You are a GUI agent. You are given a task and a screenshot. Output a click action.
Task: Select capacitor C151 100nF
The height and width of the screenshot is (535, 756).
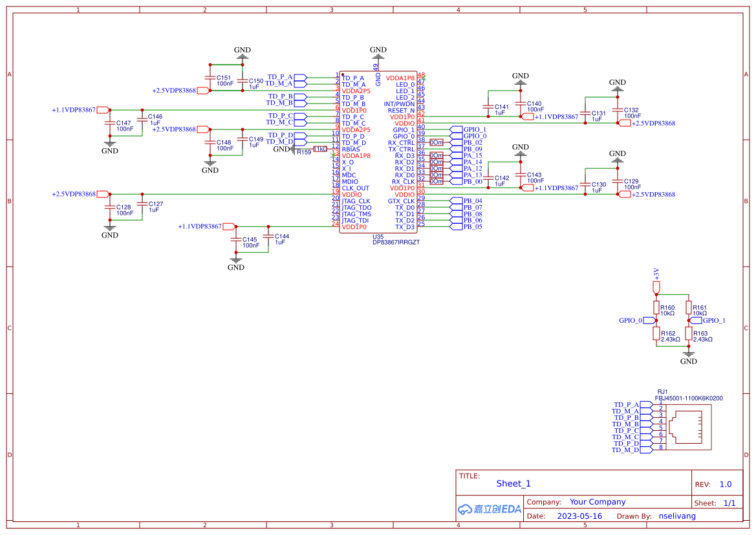tap(210, 77)
